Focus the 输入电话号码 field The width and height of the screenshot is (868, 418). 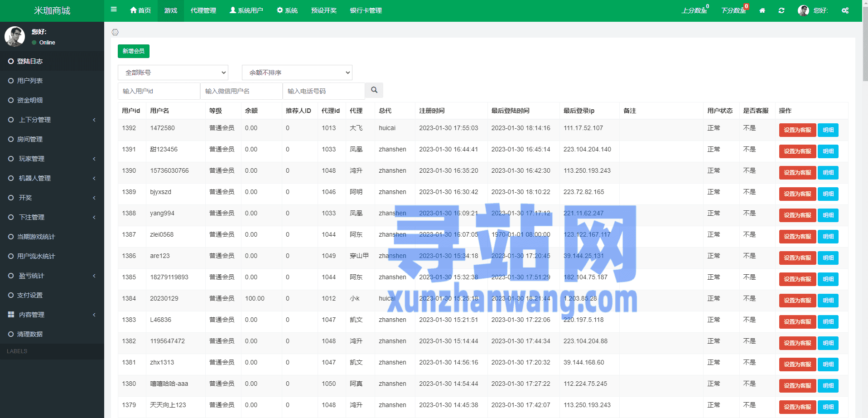coord(324,91)
